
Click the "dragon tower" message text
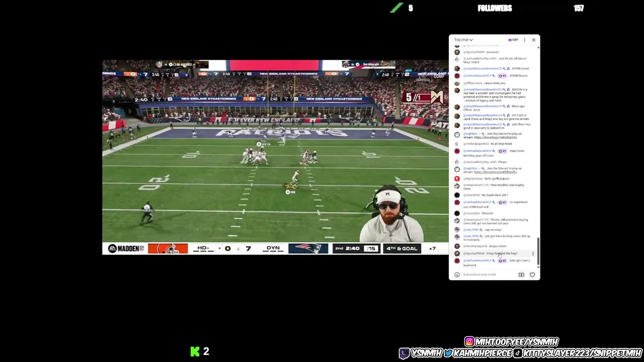498,246
